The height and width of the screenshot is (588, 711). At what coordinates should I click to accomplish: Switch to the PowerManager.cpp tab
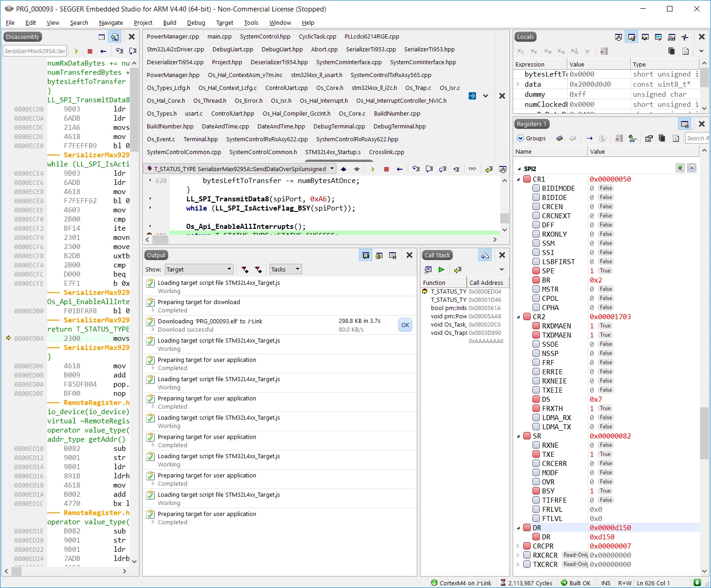point(173,36)
